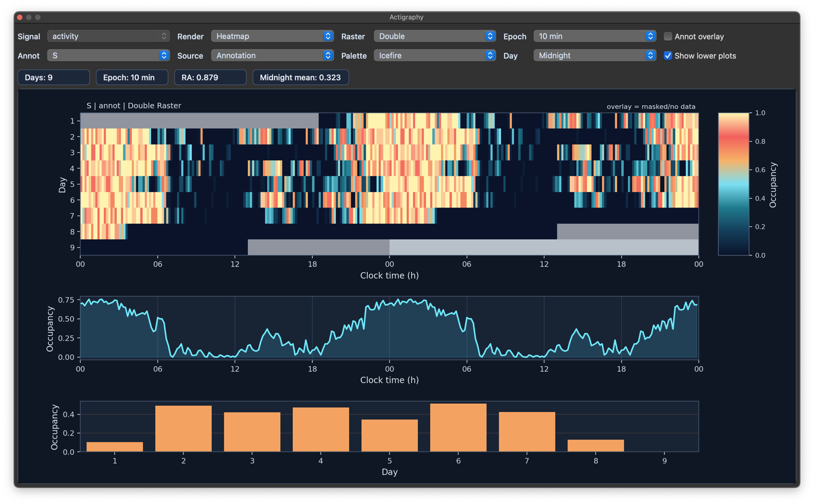Expand the Render dropdown set to Heatmap
This screenshot has height=504, width=814.
tap(272, 36)
